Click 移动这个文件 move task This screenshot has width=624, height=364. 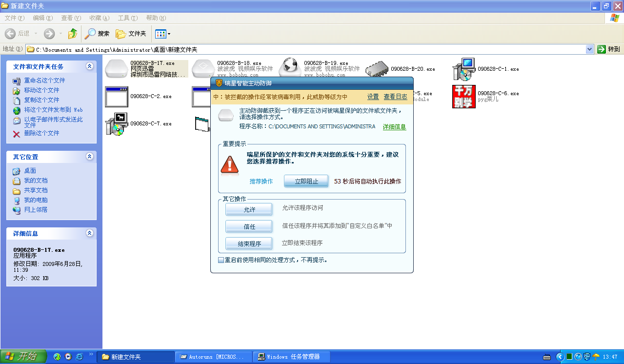(x=41, y=90)
